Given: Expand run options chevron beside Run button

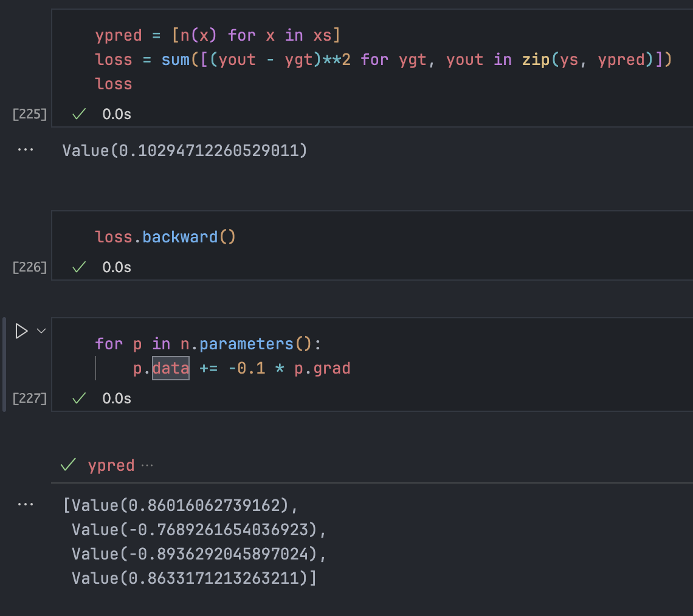Looking at the screenshot, I should [x=41, y=331].
